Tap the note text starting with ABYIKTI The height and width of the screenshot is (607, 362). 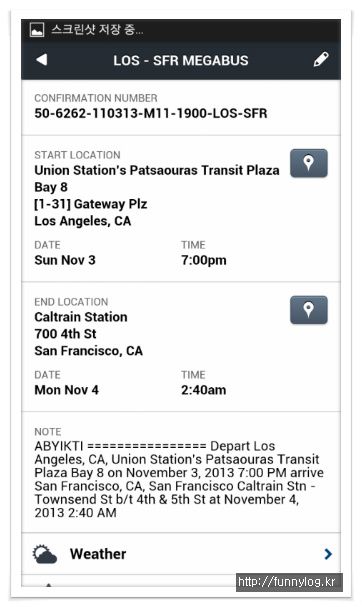[179, 479]
